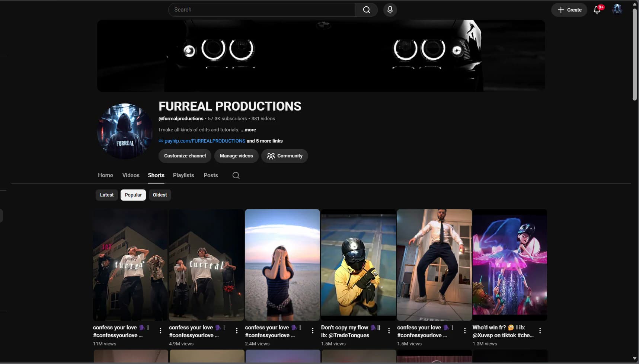Image resolution: width=639 pixels, height=364 pixels.
Task: Click the page vertical scrollbar thumb
Action: (635, 54)
